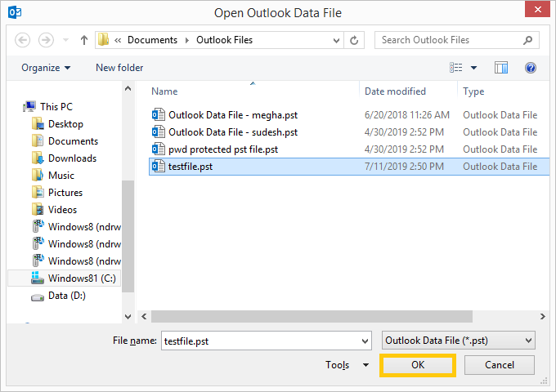Viewport: 556px width, 392px height.
Task: Go up one folder level
Action: pyautogui.click(x=84, y=40)
